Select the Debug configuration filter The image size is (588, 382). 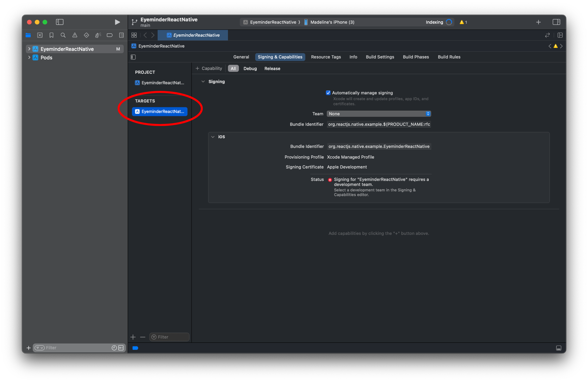tap(250, 69)
